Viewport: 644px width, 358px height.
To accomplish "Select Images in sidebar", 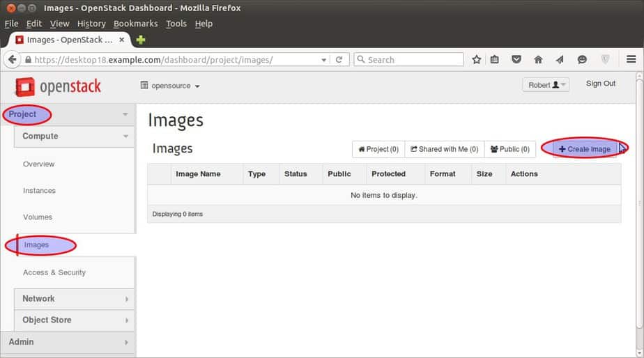I will pyautogui.click(x=36, y=245).
